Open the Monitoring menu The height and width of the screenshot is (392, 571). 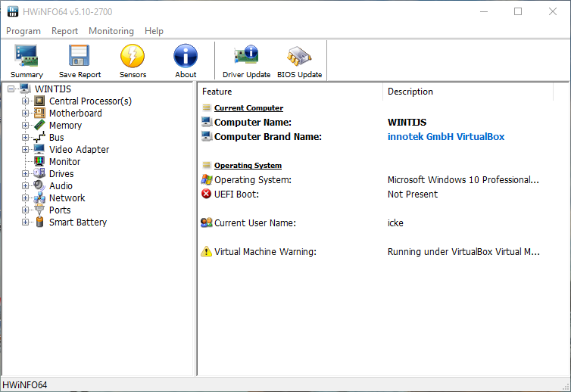(111, 31)
